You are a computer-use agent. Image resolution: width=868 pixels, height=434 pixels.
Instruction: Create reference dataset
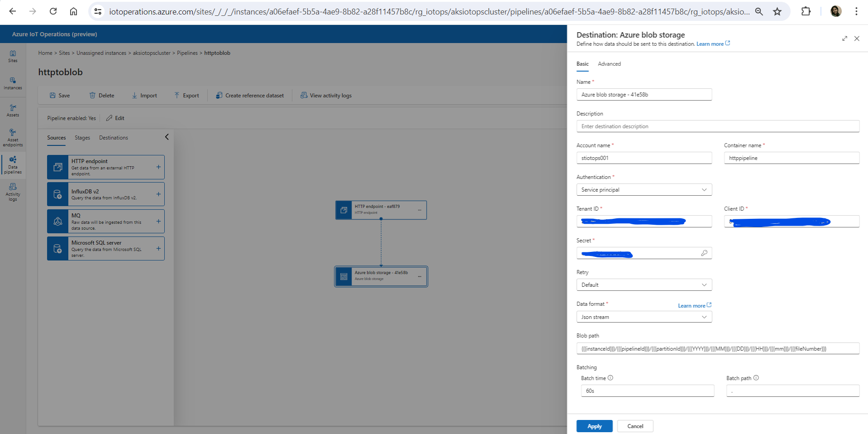[x=250, y=96]
